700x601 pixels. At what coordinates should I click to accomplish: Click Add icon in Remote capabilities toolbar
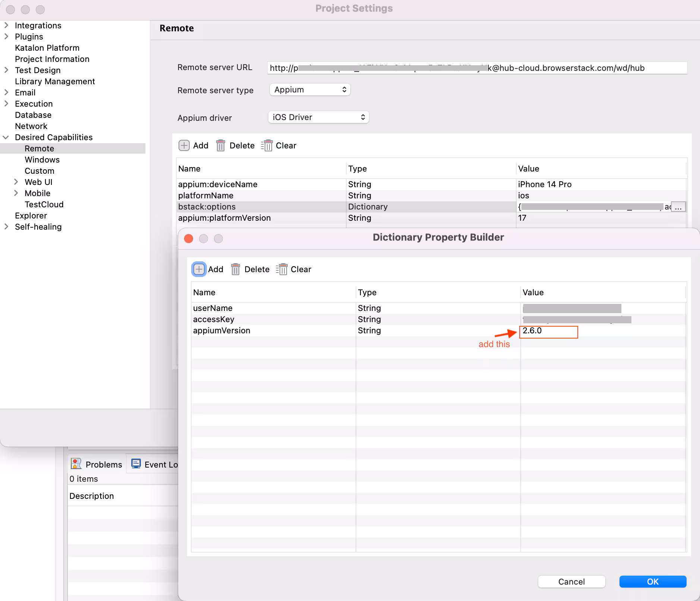pyautogui.click(x=184, y=145)
